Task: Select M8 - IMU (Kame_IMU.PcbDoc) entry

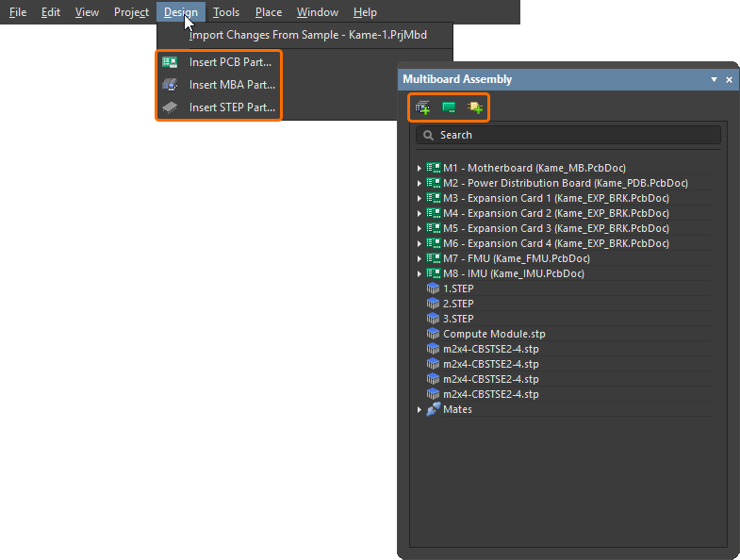Action: coord(513,273)
